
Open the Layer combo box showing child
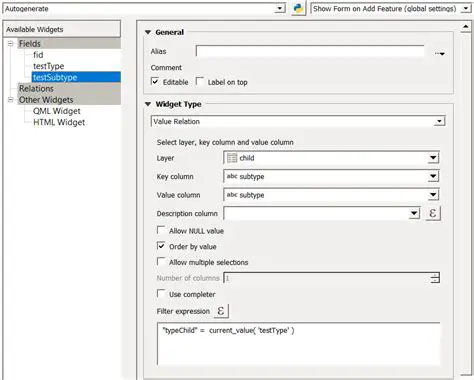coord(331,158)
